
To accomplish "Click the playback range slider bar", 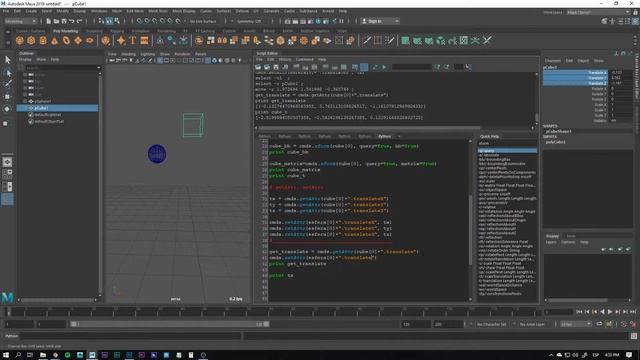I will click(x=169, y=324).
